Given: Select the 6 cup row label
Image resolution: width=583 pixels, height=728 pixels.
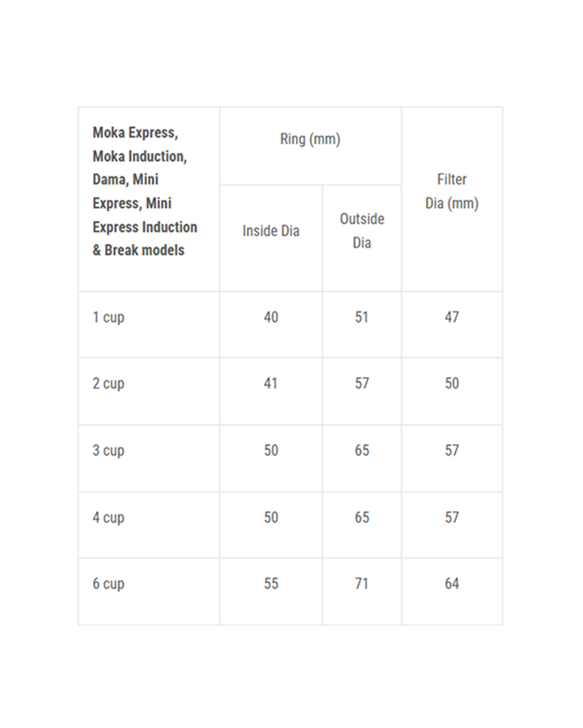Looking at the screenshot, I should (108, 584).
